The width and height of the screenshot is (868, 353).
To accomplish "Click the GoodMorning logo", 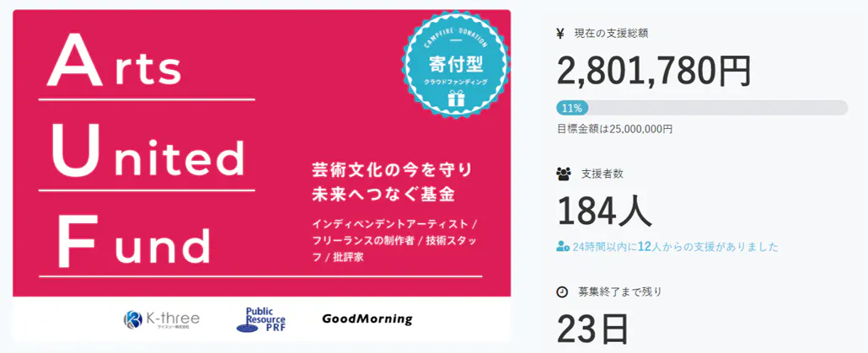I will [x=367, y=319].
